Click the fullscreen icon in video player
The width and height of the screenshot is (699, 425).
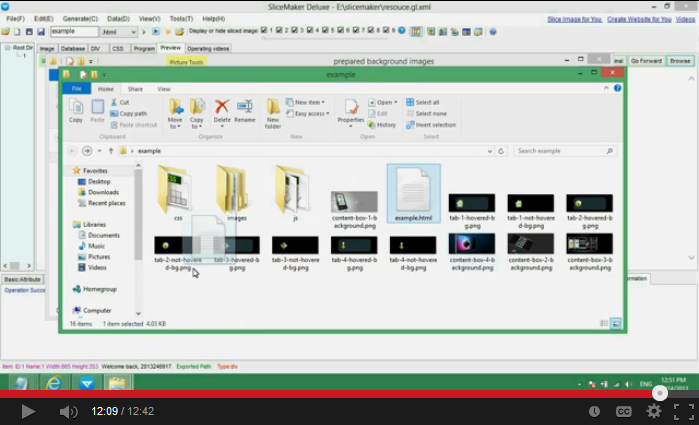point(683,411)
